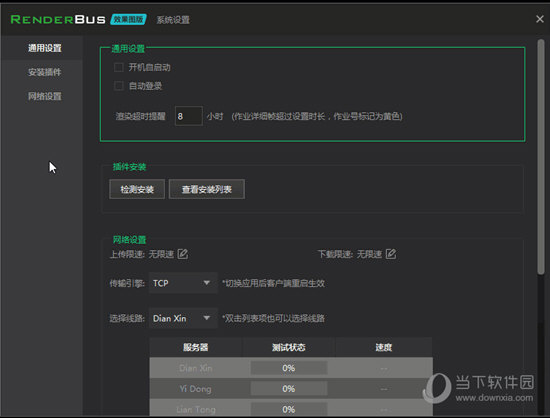Screen dimensions: 550x418
Task: Click the 下载限速: 无限速 text
Action: click(x=350, y=254)
